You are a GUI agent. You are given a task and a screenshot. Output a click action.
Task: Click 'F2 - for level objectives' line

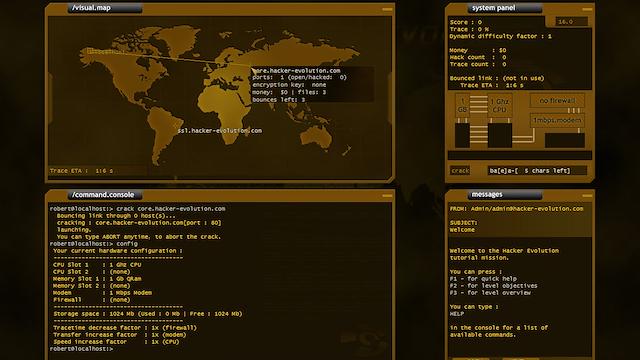click(x=493, y=286)
